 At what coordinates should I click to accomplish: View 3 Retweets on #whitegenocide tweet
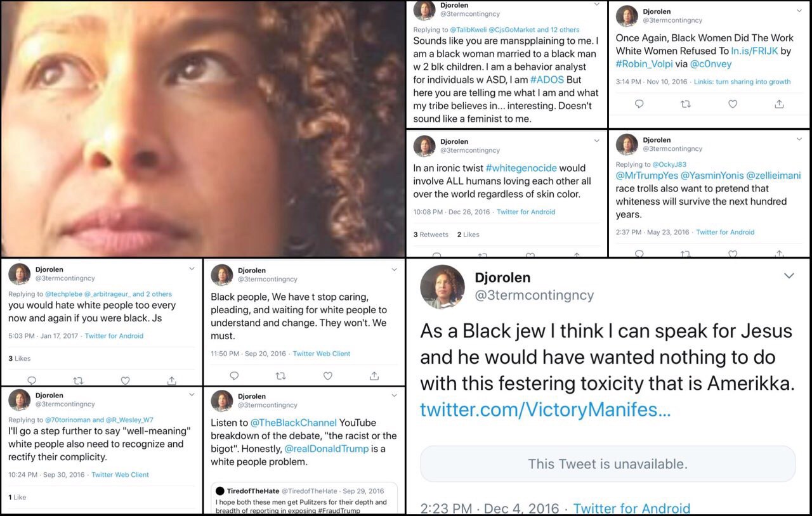pyautogui.click(x=431, y=235)
